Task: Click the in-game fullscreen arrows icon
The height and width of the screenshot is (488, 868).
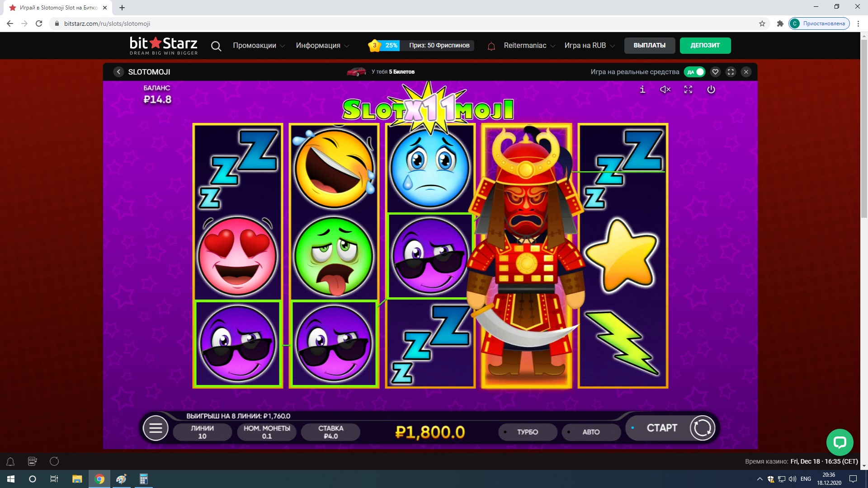Action: coord(688,89)
